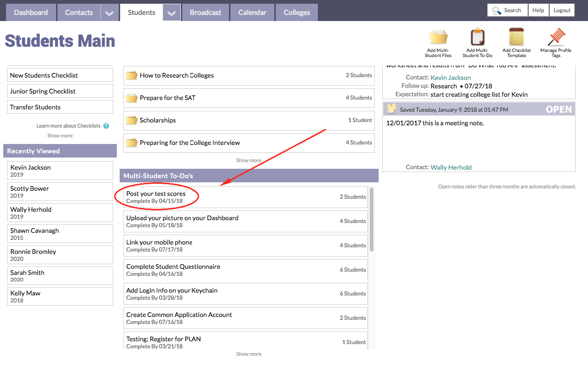The width and height of the screenshot is (588, 367).
Task: Open Sarah Smith in Recently Viewed
Action: coord(60,276)
